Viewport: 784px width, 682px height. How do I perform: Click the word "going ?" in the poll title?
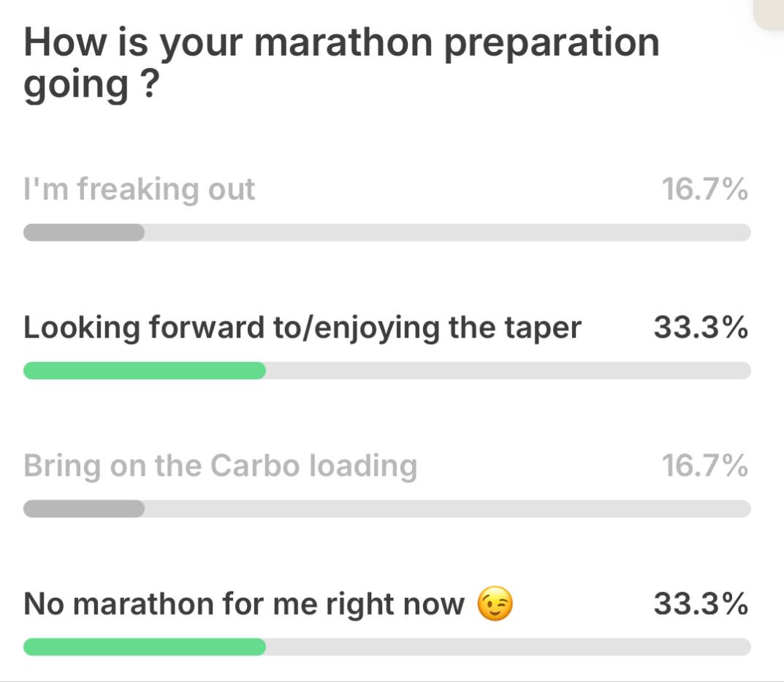91,88
